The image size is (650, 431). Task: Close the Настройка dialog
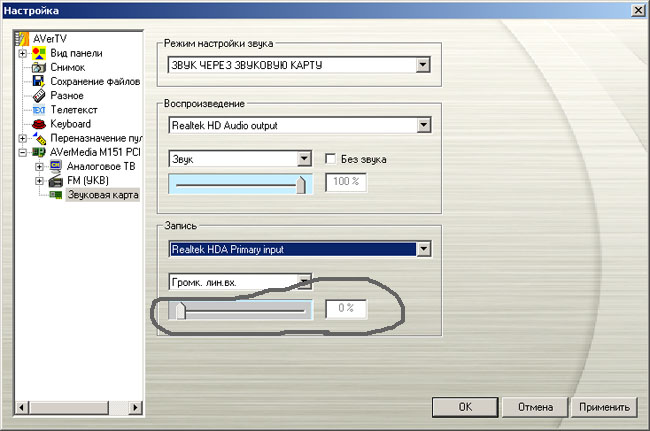point(638,10)
